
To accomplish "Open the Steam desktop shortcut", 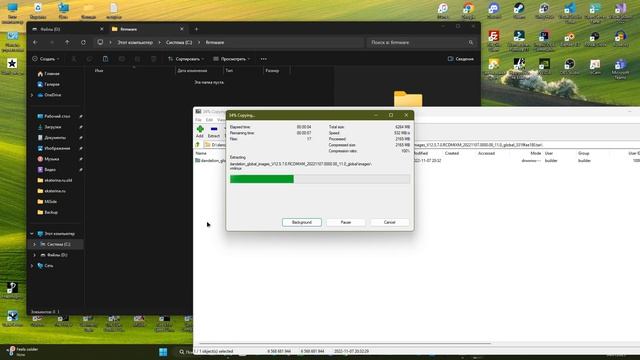I will click(x=519, y=11).
